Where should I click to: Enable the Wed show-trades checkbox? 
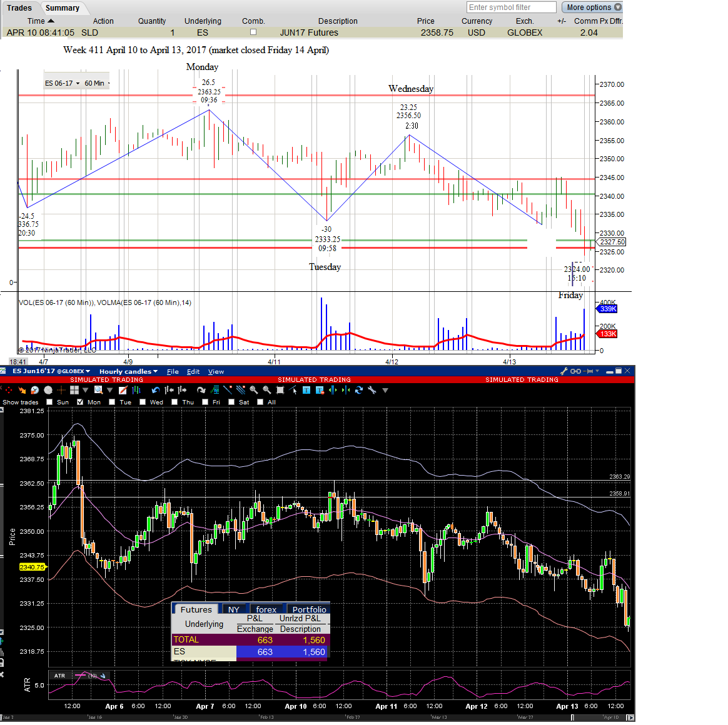[x=143, y=402]
